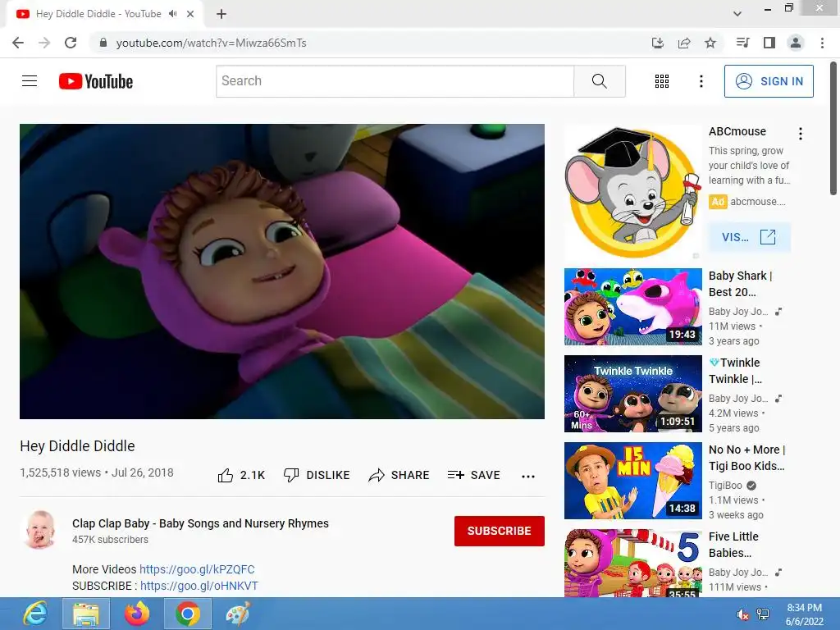Open a new tab with plus button
Viewport: 840px width, 630px height.
coord(221,14)
